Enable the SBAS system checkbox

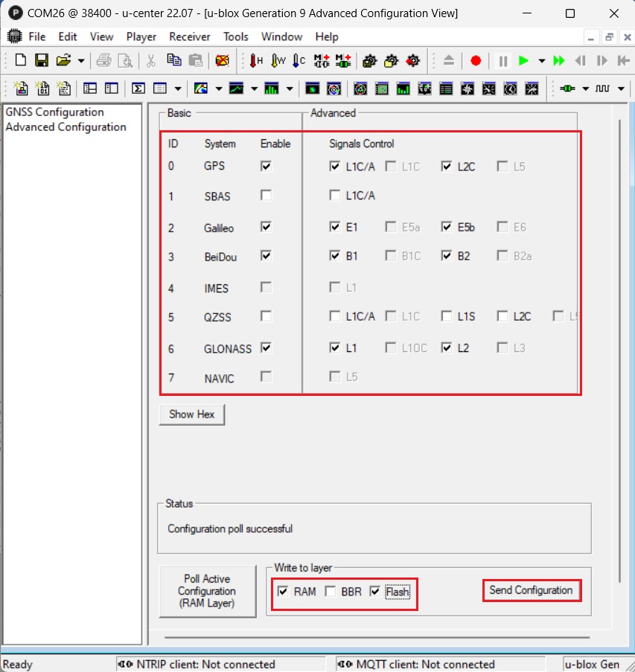pyautogui.click(x=266, y=196)
